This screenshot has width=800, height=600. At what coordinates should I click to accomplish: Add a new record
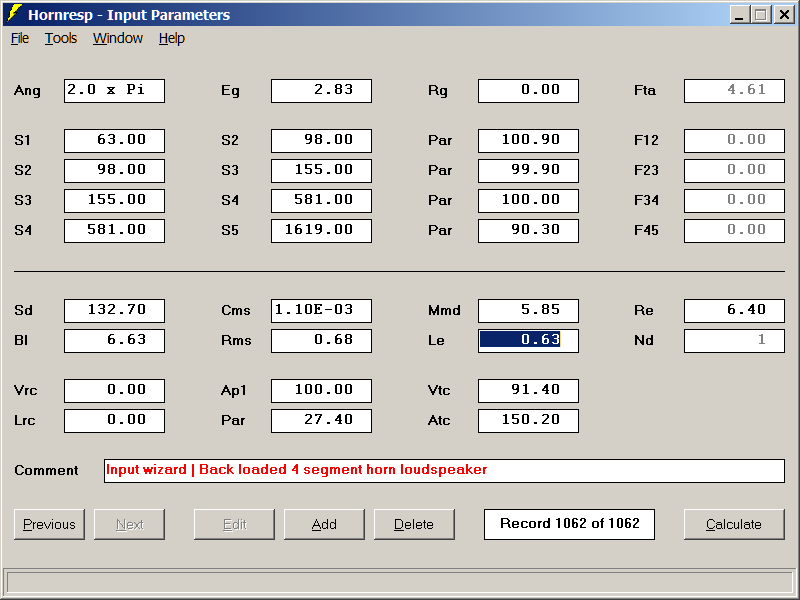tap(324, 524)
